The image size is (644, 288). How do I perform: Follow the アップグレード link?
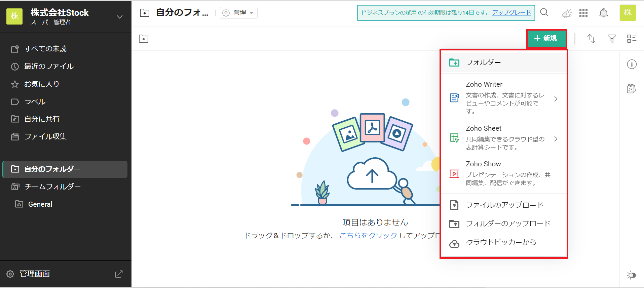tap(512, 13)
